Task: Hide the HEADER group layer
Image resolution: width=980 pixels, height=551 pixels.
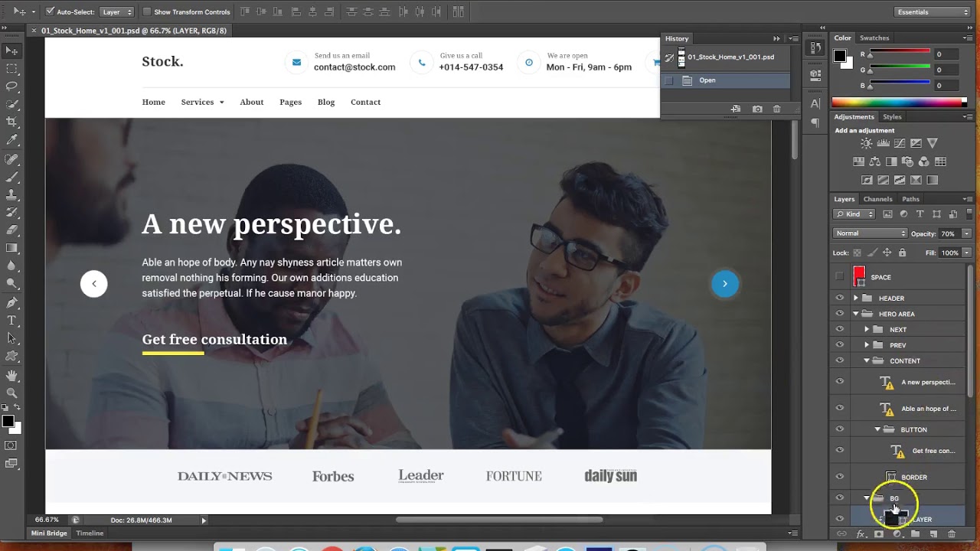Action: pyautogui.click(x=840, y=298)
